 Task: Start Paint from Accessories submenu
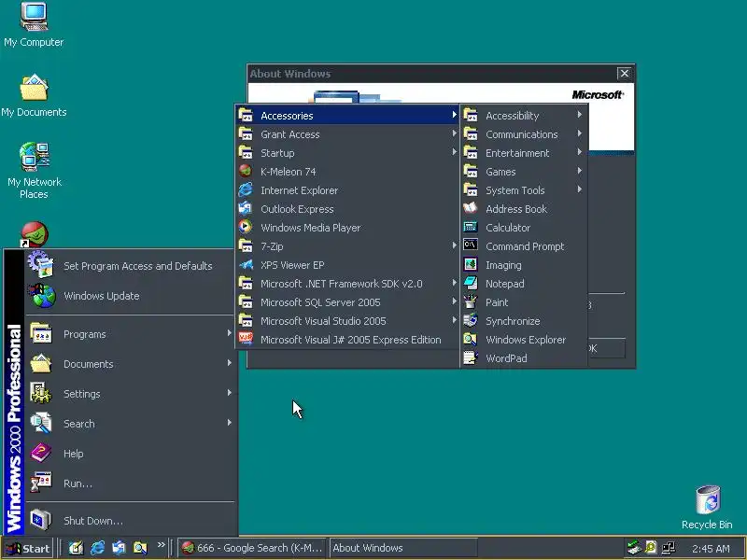[523, 302]
